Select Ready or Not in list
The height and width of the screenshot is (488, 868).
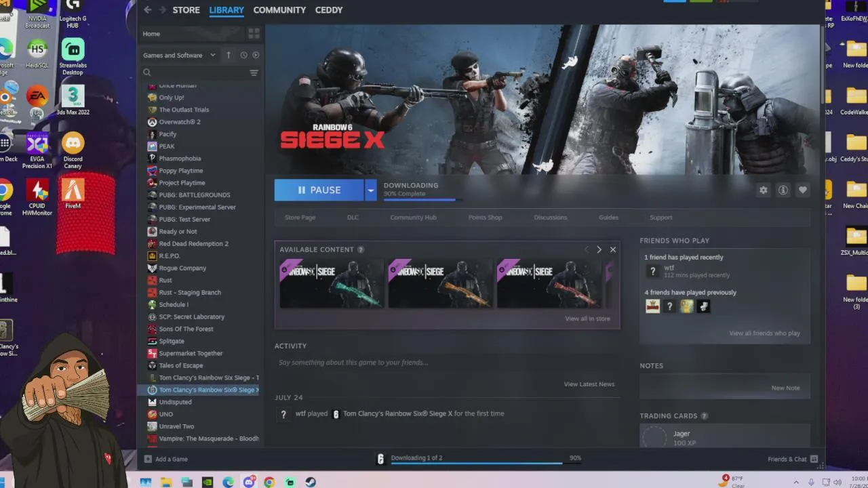click(178, 232)
